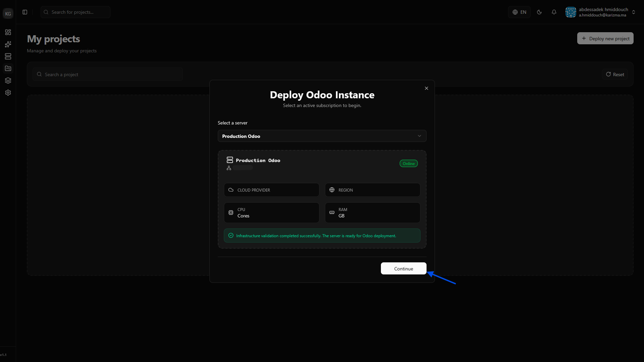The width and height of the screenshot is (644, 362).
Task: Click the Manage and deploy your projects subtitle
Action: 62,51
